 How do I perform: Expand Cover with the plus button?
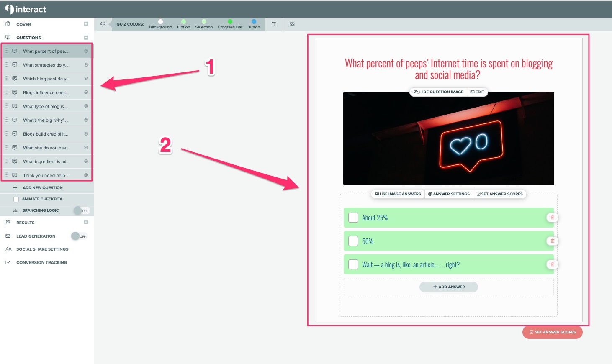[x=86, y=24]
